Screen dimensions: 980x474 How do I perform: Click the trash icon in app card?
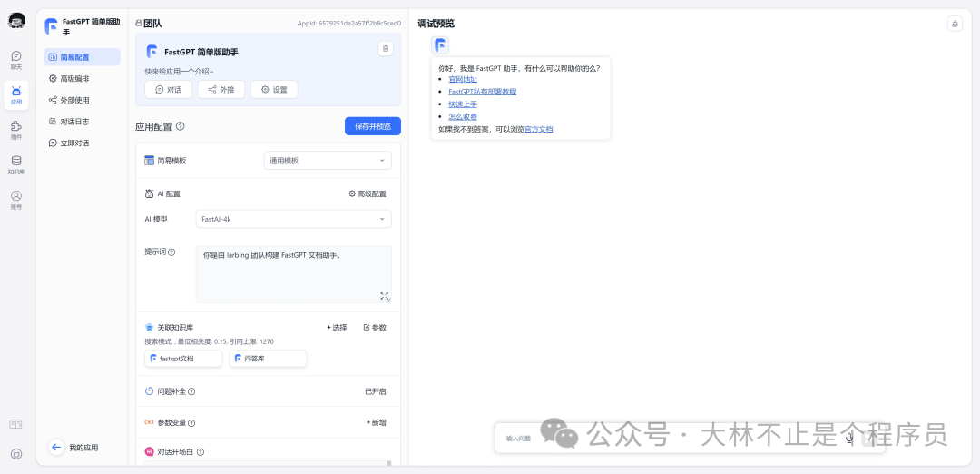pyautogui.click(x=386, y=49)
